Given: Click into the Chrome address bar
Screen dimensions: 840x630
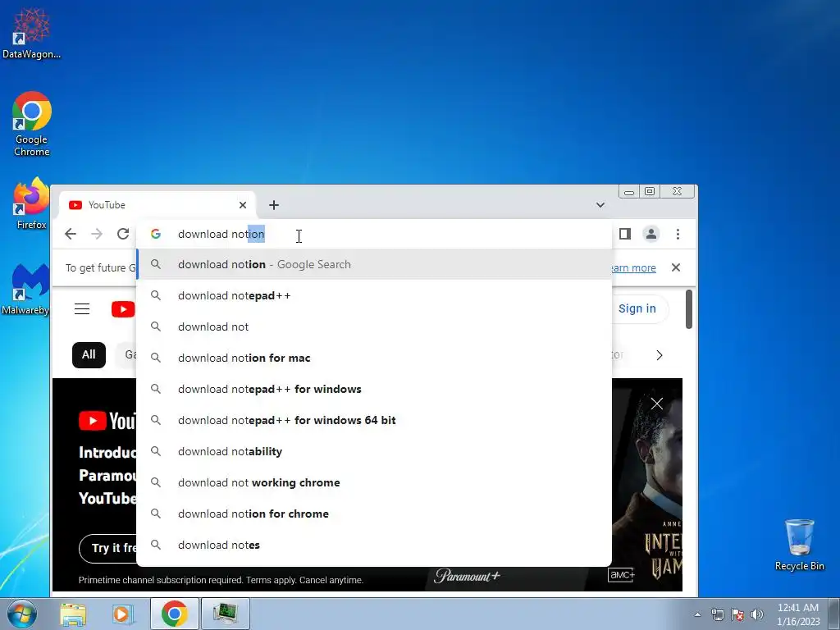Looking at the screenshot, I should 374,234.
